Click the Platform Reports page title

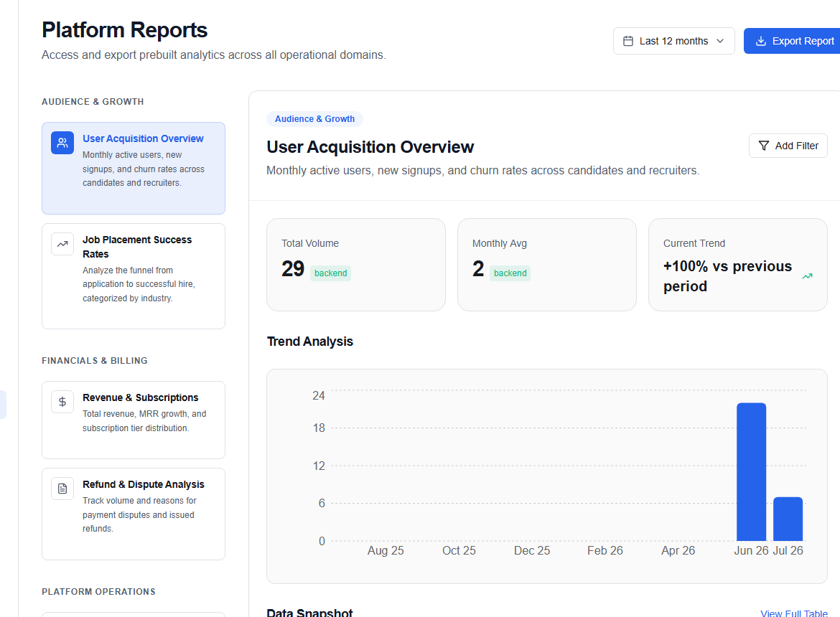click(125, 30)
